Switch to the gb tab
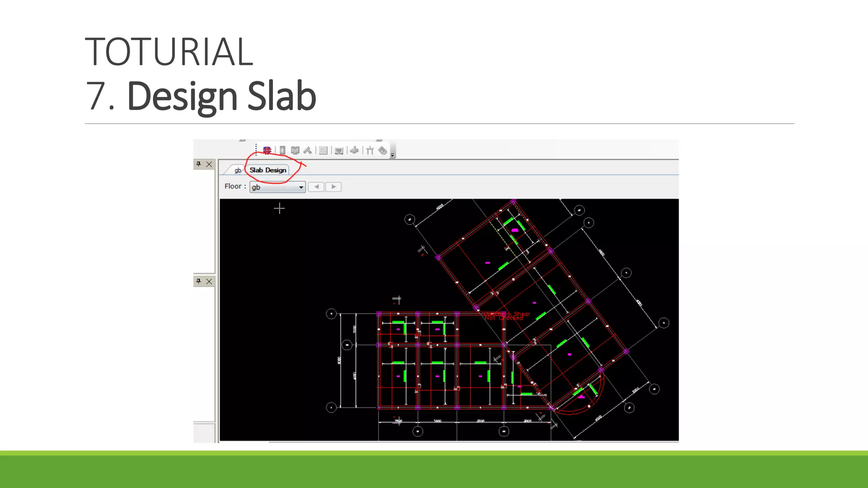This screenshot has height=488, width=868. (237, 170)
